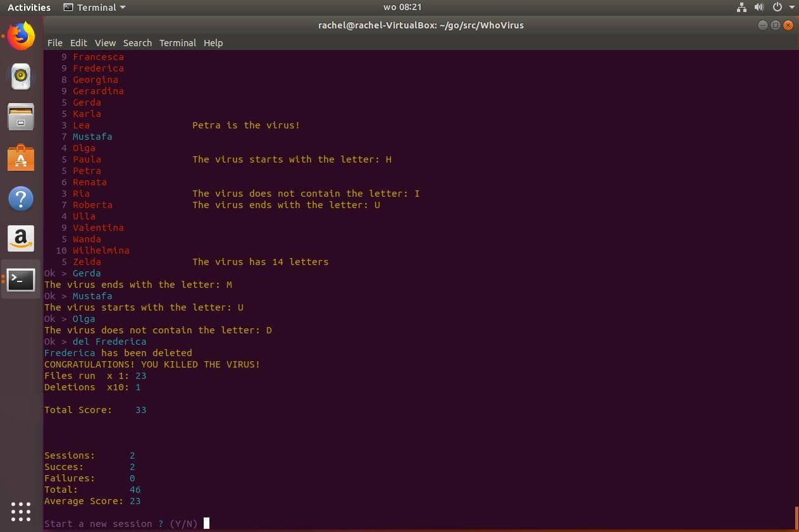799x532 pixels.
Task: Click the new session prompt line
Action: pyautogui.click(x=121, y=524)
